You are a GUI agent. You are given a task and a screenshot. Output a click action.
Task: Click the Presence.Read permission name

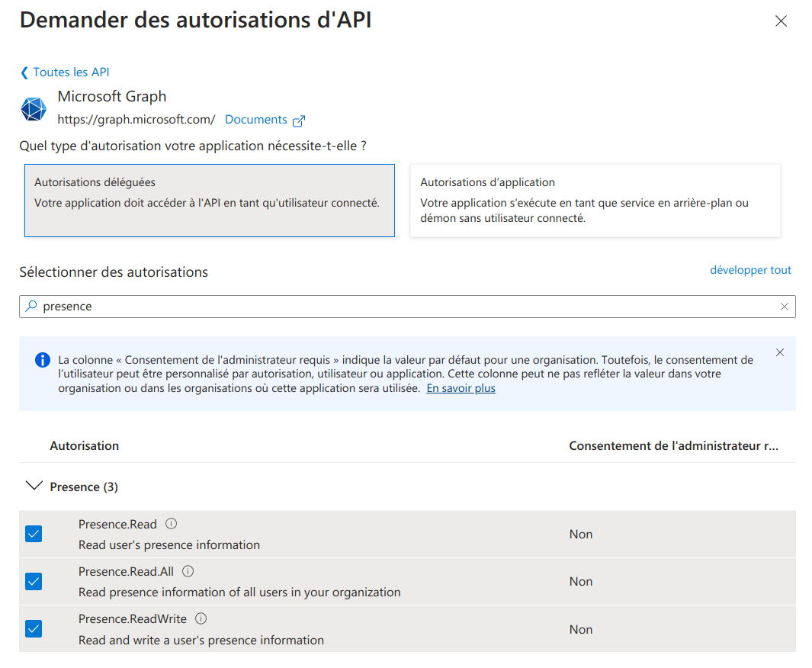tap(117, 524)
